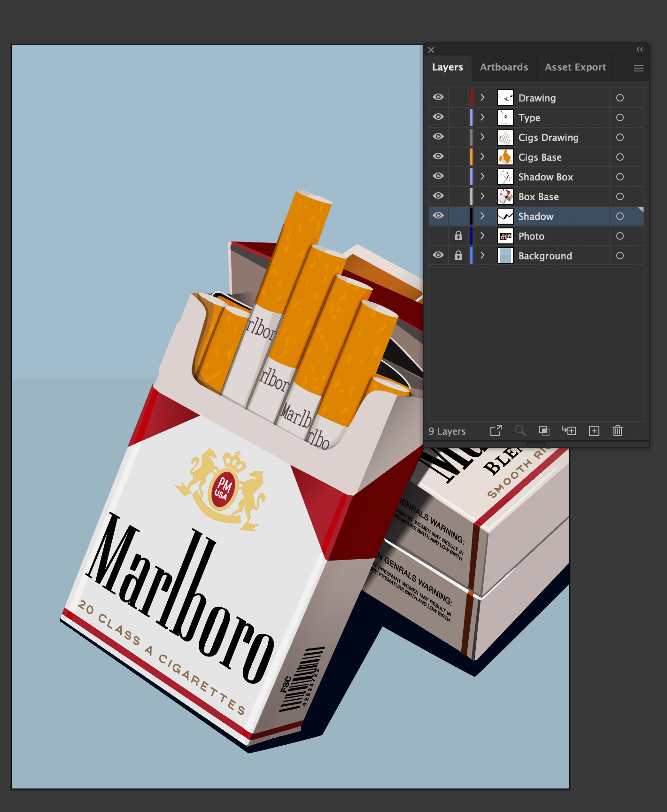Hide the Cigs Drawing layer
The height and width of the screenshot is (812, 667).
point(438,137)
